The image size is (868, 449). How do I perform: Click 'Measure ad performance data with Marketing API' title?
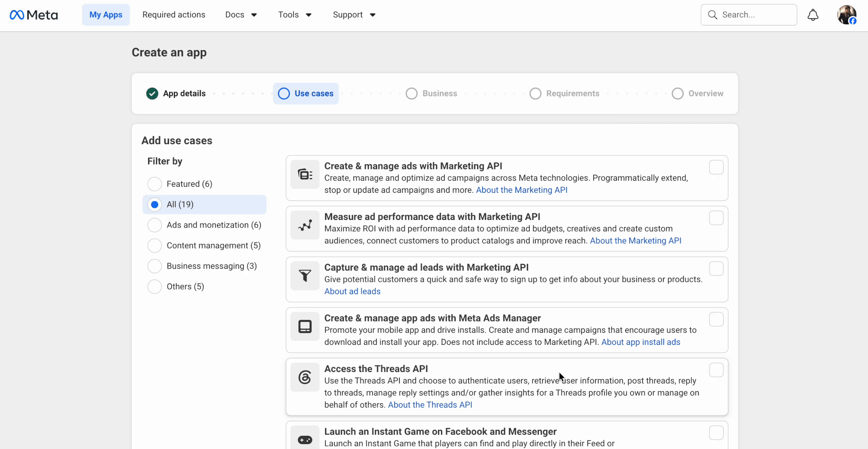point(432,217)
